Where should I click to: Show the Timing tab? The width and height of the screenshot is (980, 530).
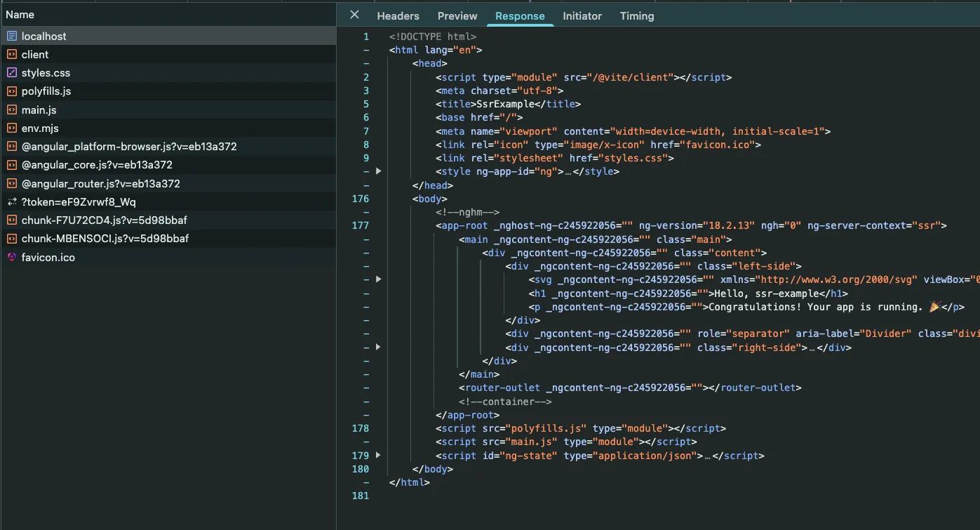pos(637,16)
